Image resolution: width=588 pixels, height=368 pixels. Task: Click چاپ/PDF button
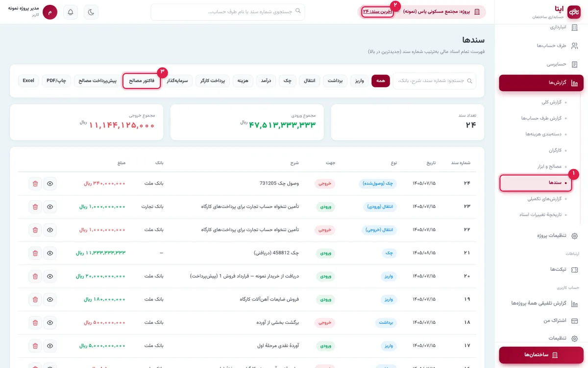(x=57, y=81)
